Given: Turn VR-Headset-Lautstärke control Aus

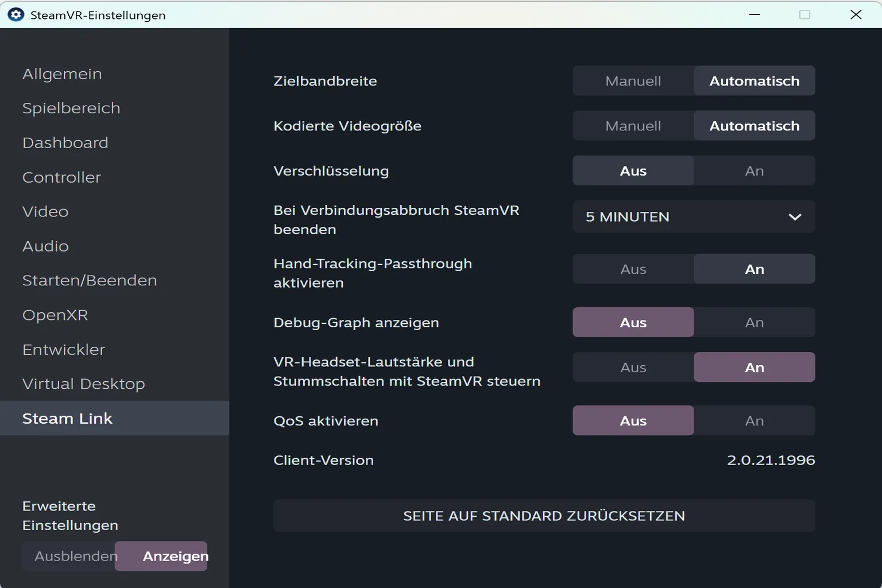Looking at the screenshot, I should click(633, 367).
